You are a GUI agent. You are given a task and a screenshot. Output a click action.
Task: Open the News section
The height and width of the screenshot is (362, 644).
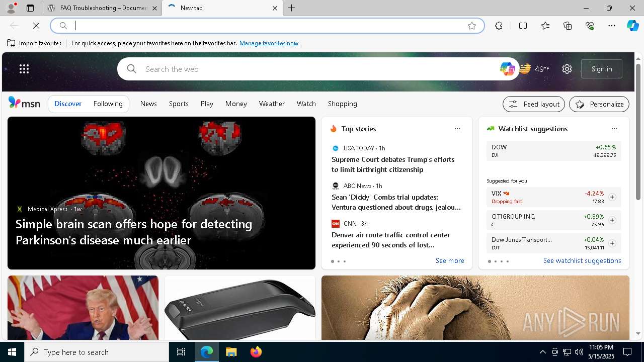pyautogui.click(x=148, y=104)
